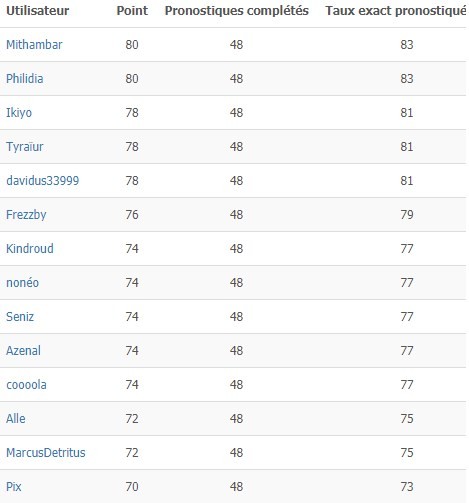
Task: Open Azenal's profile link
Action: [23, 351]
